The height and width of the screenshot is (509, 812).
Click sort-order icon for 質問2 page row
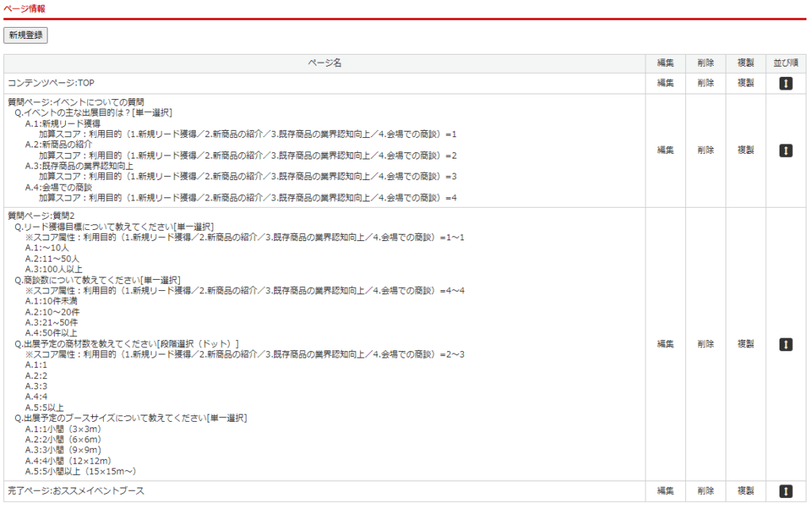(x=786, y=344)
